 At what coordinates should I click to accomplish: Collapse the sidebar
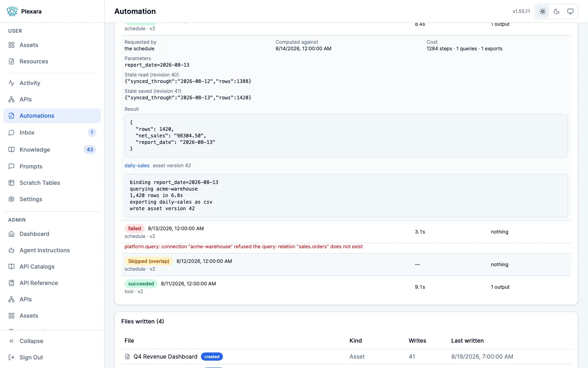(x=52, y=341)
